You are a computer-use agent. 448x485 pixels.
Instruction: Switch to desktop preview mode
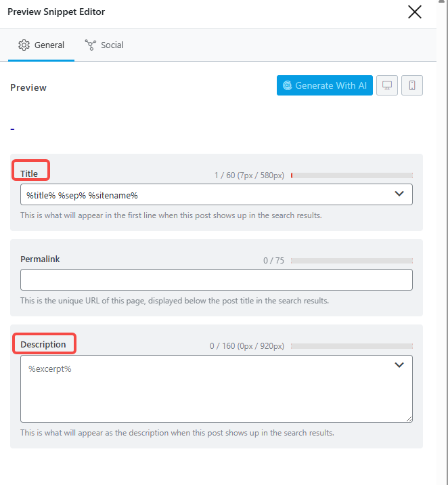pyautogui.click(x=387, y=85)
